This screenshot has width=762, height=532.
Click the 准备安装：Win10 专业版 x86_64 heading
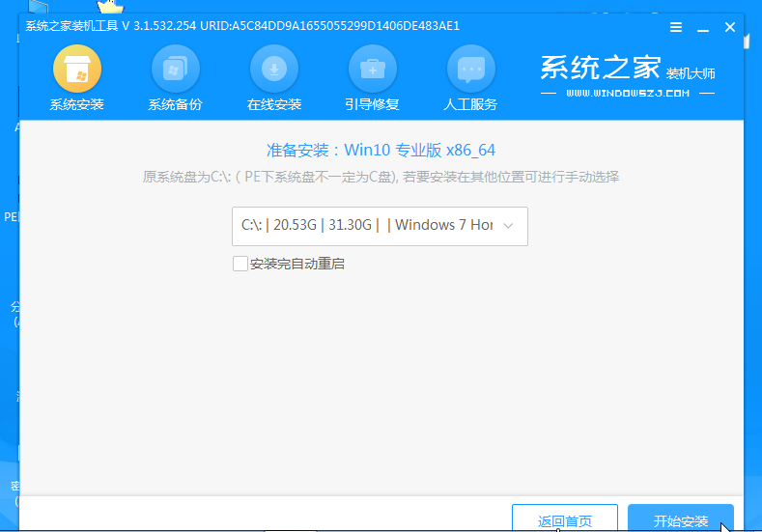pyautogui.click(x=381, y=151)
